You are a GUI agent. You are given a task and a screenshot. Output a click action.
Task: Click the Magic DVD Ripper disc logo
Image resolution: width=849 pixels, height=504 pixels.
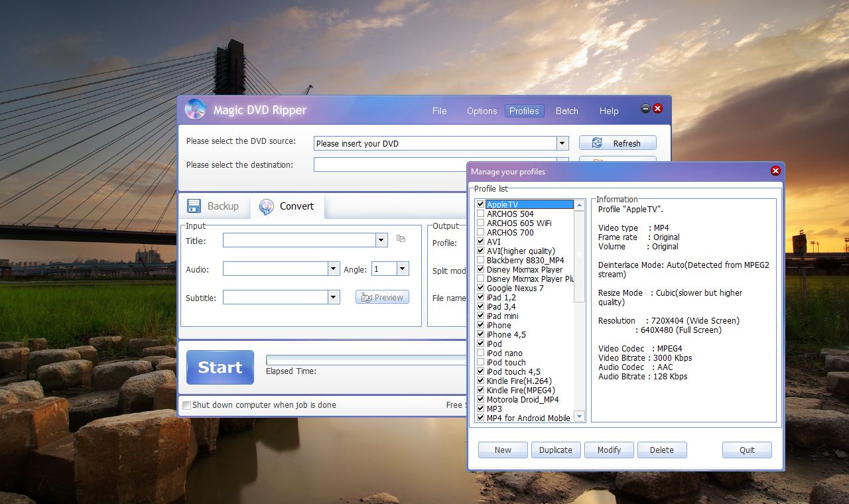196,109
